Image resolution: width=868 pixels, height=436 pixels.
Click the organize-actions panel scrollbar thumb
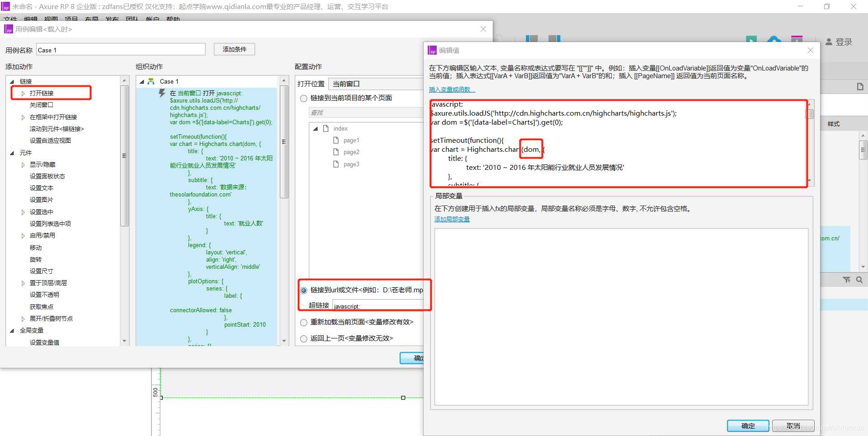click(284, 141)
